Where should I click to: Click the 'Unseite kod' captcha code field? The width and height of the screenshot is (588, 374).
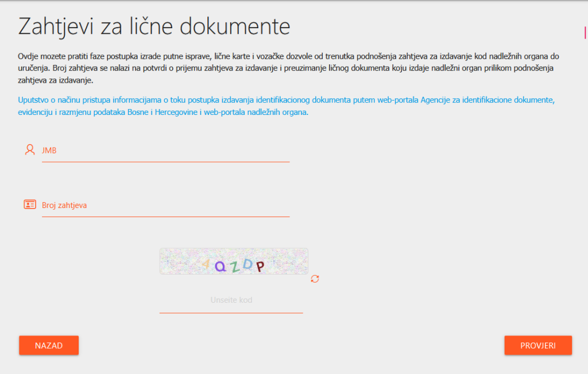pos(231,300)
